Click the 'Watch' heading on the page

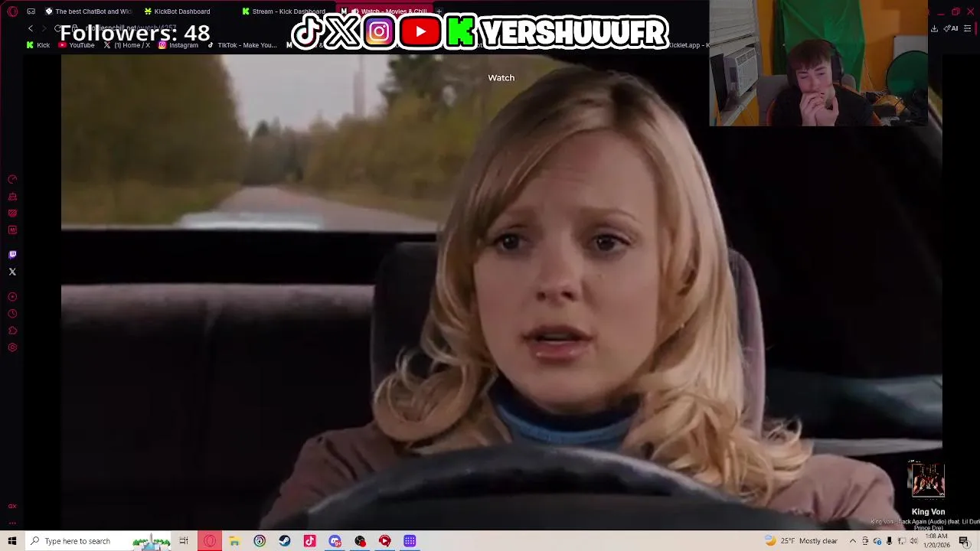click(501, 77)
